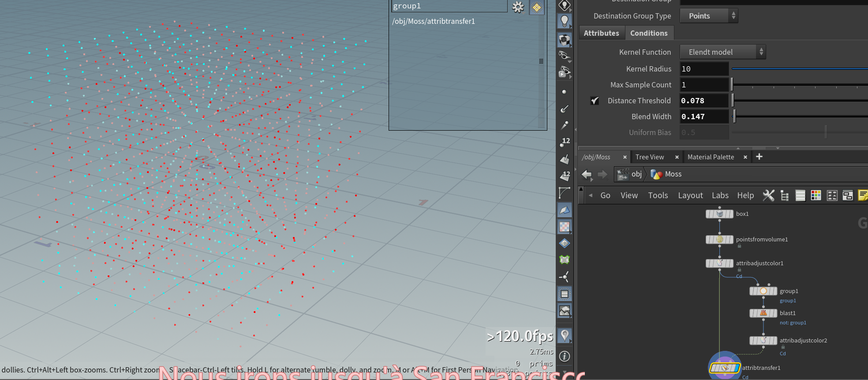Click the wrench icon in network toolbar
Screen dimensions: 868x380
[x=768, y=196]
